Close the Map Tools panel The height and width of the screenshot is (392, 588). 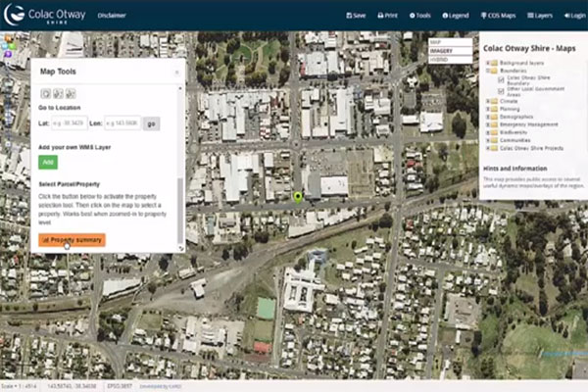(176, 72)
